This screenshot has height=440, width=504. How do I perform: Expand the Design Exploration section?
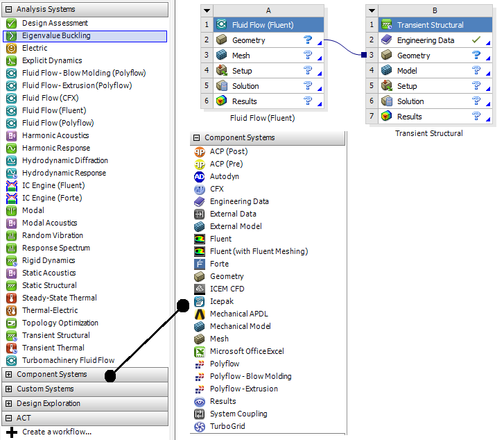8,404
